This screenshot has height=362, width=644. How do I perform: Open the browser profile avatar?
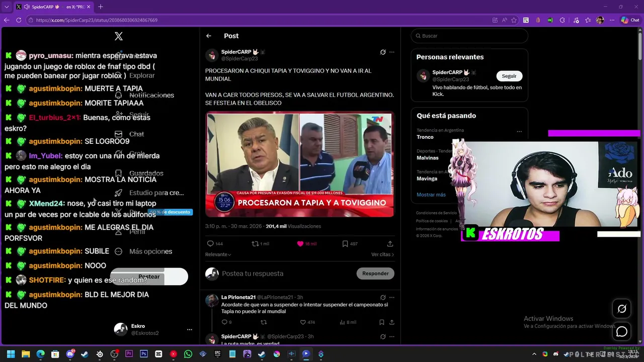[x=600, y=20]
